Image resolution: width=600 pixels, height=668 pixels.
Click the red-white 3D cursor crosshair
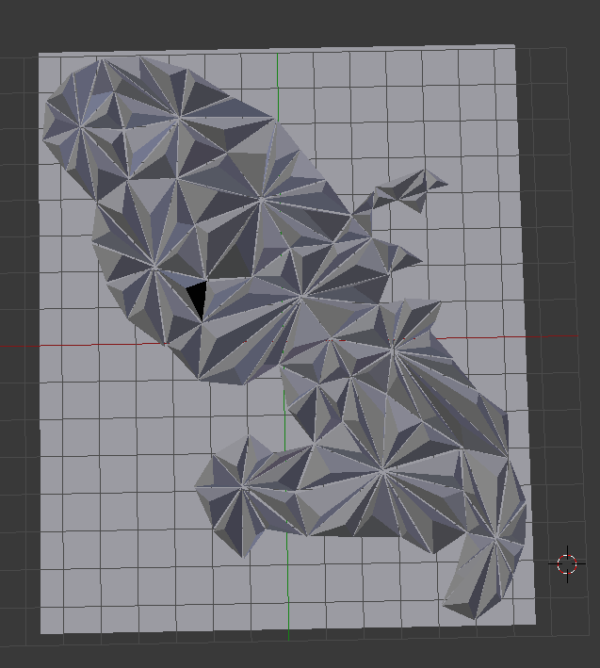(567, 564)
